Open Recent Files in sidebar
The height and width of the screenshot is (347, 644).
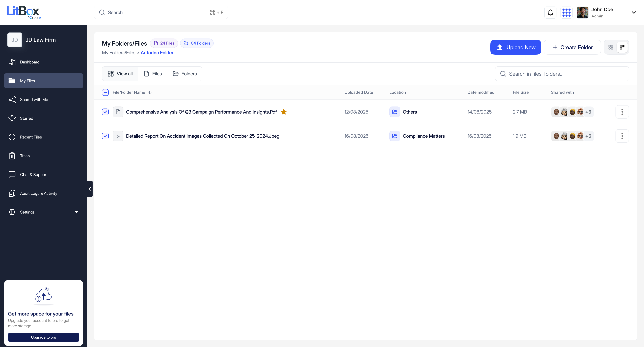(43, 137)
